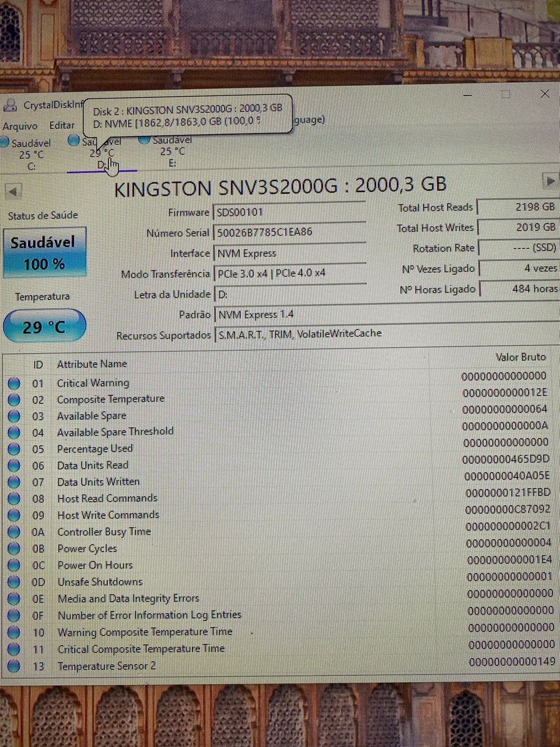The height and width of the screenshot is (747, 560).
Task: Go to next disk with right arrow
Action: tap(549, 181)
